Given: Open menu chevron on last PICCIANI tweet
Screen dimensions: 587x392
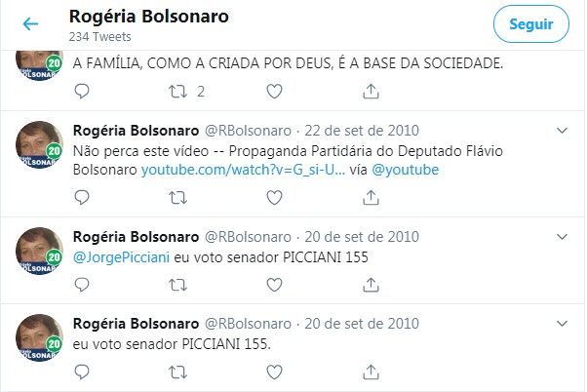Looking at the screenshot, I should pos(562,324).
